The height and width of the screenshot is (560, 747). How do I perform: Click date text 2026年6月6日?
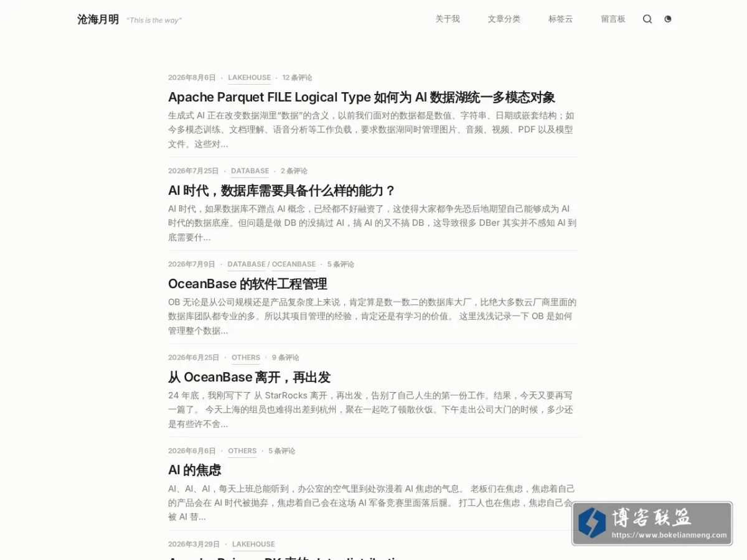pyautogui.click(x=192, y=451)
